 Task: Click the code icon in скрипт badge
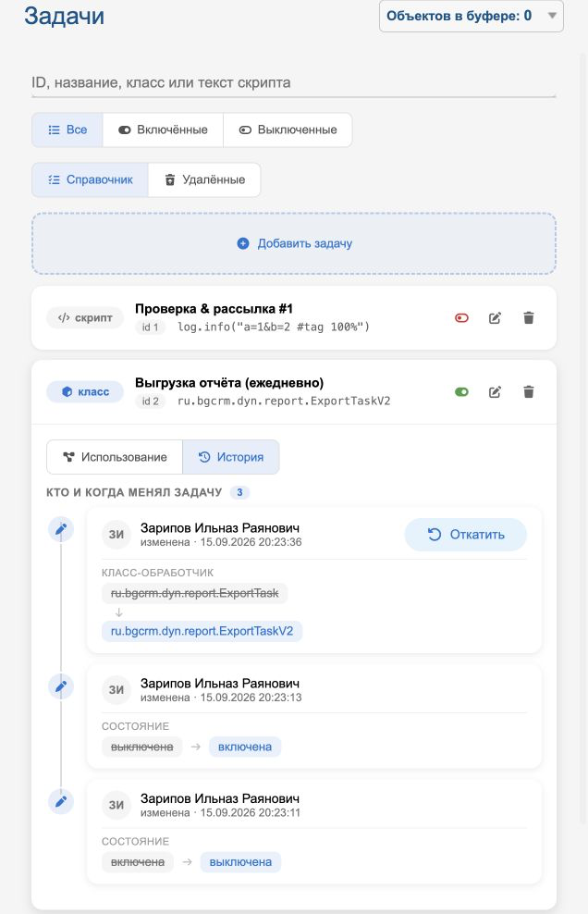click(x=64, y=317)
